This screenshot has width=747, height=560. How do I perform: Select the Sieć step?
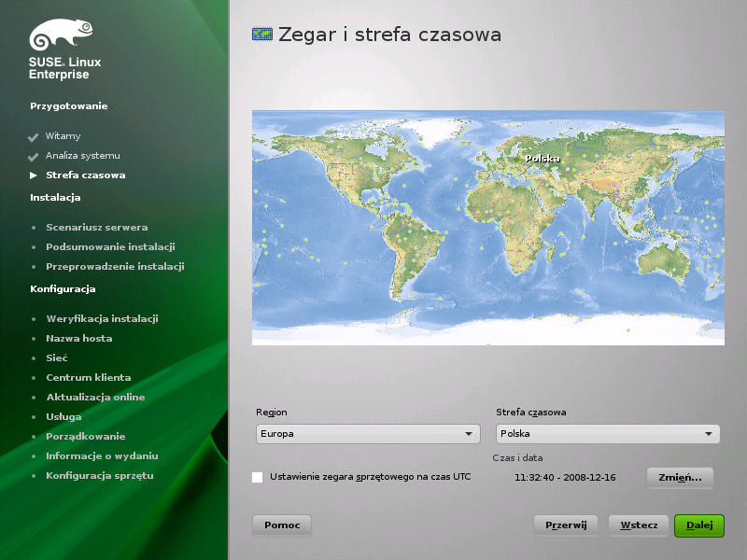(x=57, y=358)
